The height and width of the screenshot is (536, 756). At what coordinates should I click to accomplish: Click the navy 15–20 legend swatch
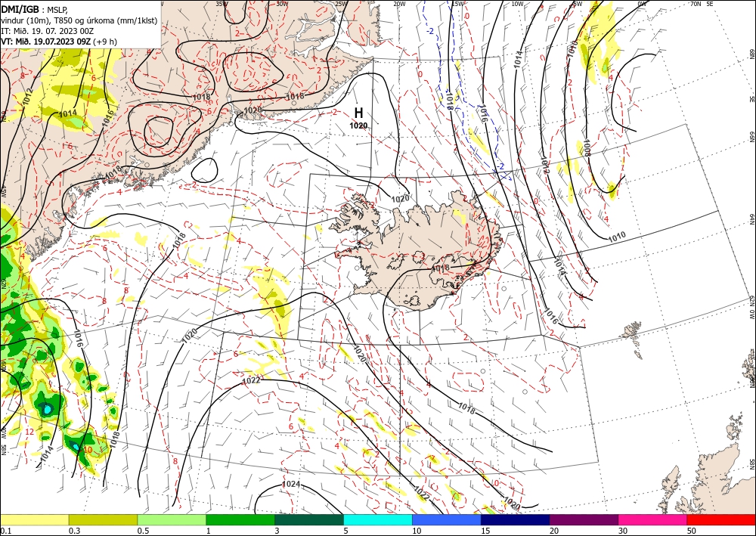coord(516,519)
